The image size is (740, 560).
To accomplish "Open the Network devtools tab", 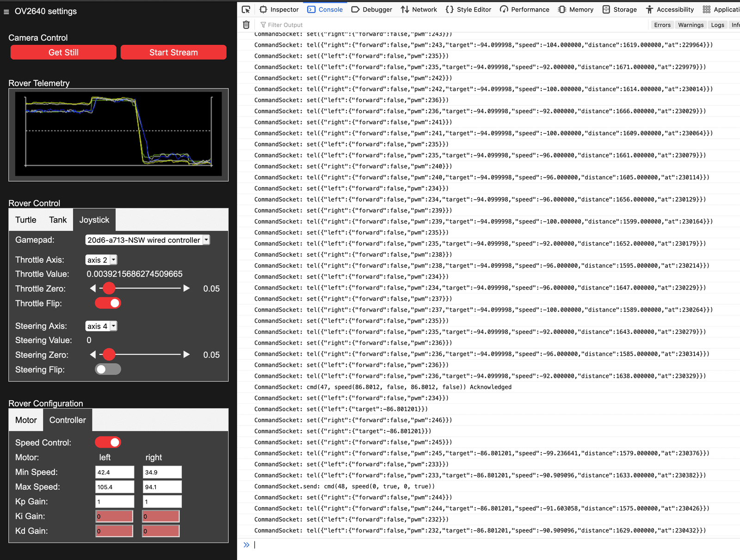I will (419, 9).
